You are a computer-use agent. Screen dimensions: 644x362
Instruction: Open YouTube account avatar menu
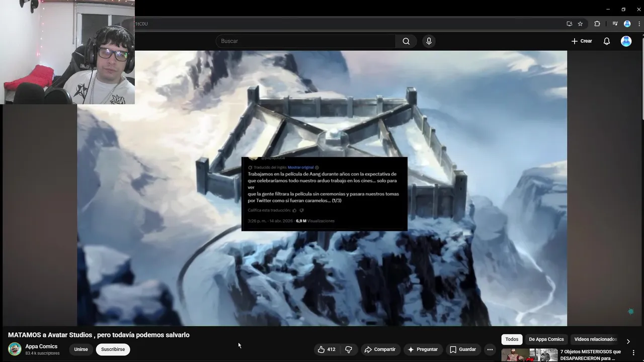click(626, 41)
